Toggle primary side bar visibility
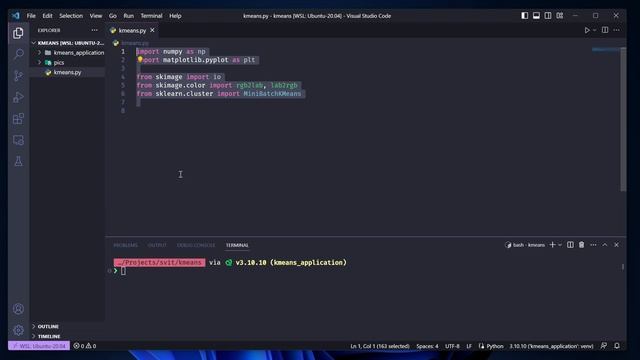Screen dimensions: 640x360 tap(524, 16)
